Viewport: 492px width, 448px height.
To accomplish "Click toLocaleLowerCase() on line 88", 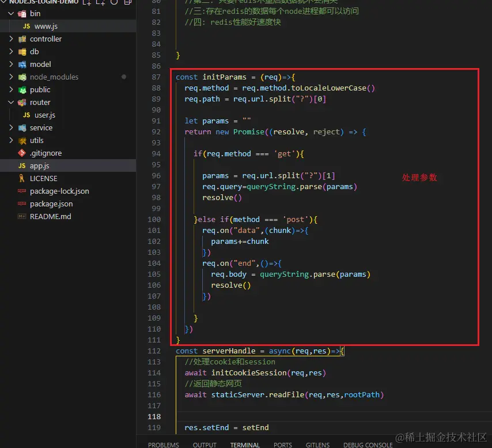I will point(333,88).
